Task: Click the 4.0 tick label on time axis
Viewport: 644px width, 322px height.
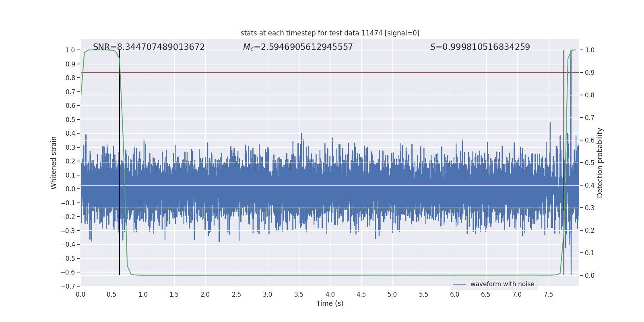Action: pyautogui.click(x=330, y=295)
